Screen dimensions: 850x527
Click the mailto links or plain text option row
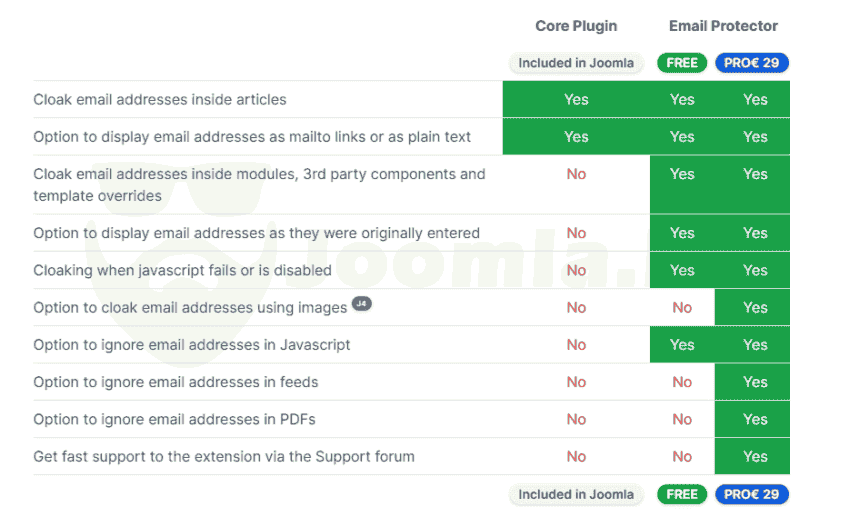(x=252, y=137)
